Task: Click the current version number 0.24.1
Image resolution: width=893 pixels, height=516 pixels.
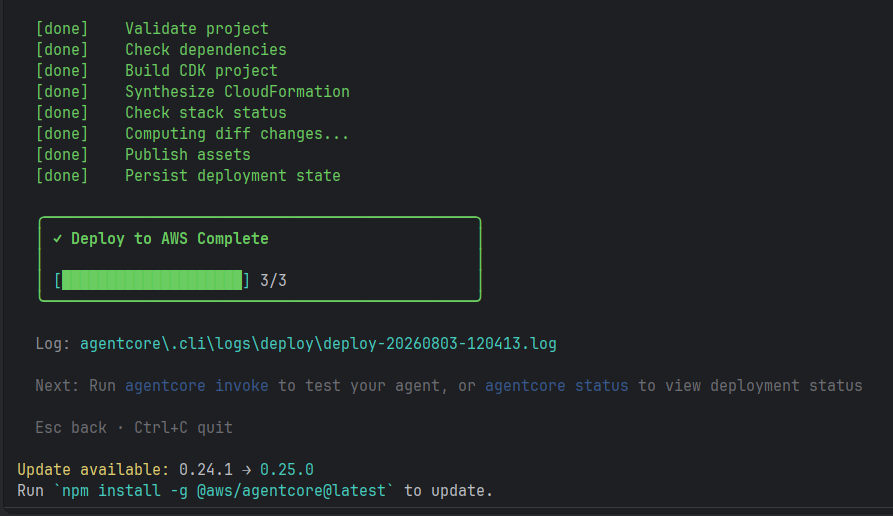Action: tap(206, 470)
